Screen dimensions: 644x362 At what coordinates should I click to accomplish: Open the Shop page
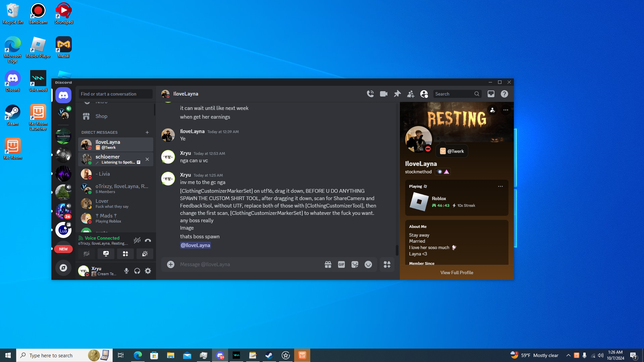tap(101, 116)
